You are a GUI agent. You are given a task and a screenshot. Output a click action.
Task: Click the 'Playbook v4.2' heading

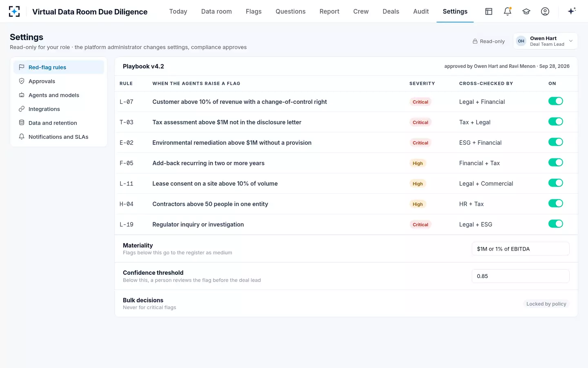[143, 66]
